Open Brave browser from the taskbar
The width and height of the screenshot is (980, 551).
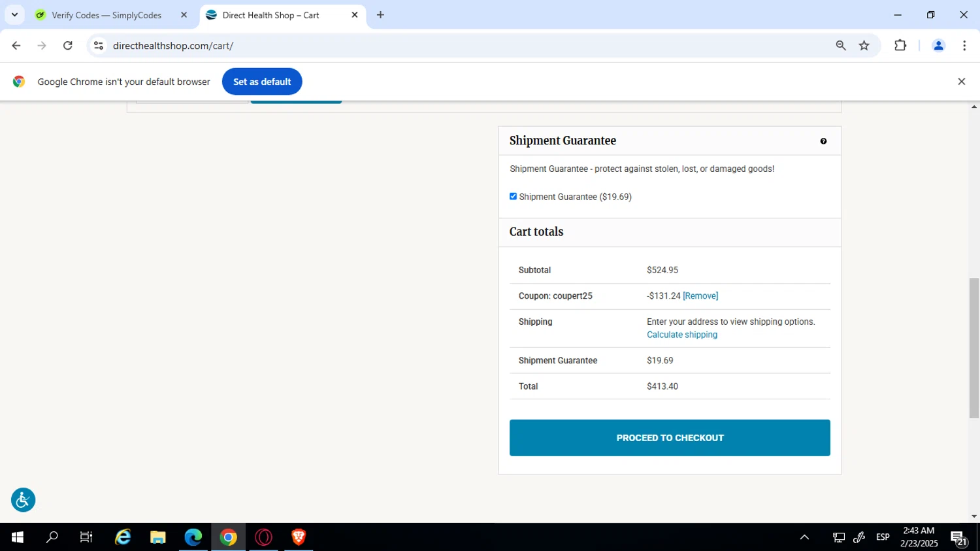[299, 537]
